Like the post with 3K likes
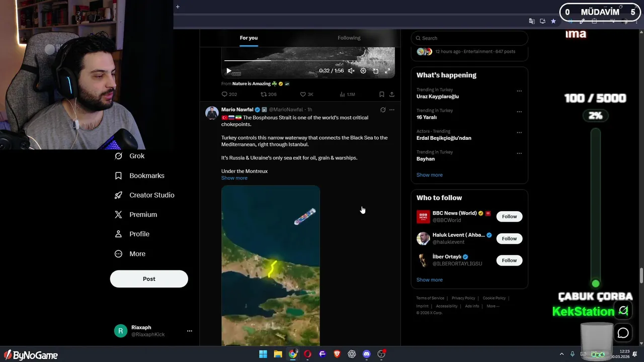644x362 pixels. coord(307,94)
